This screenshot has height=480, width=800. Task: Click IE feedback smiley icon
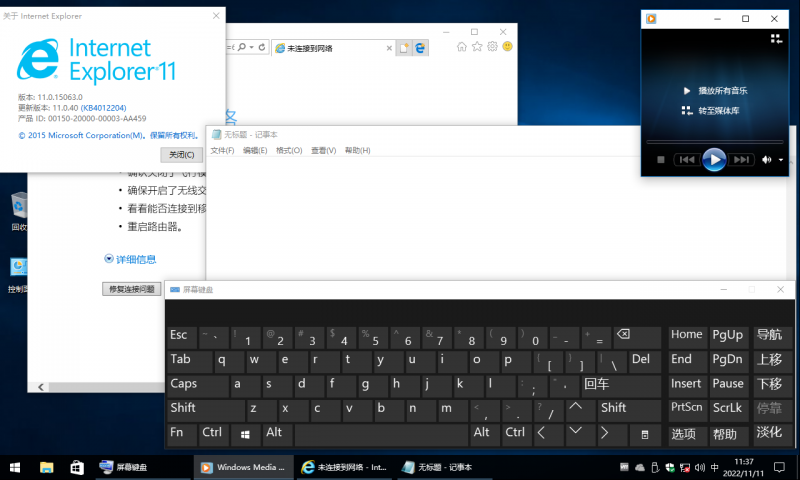click(508, 46)
